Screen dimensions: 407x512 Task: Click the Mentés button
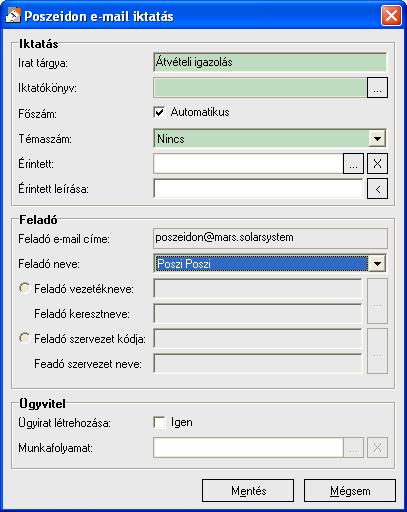(248, 491)
